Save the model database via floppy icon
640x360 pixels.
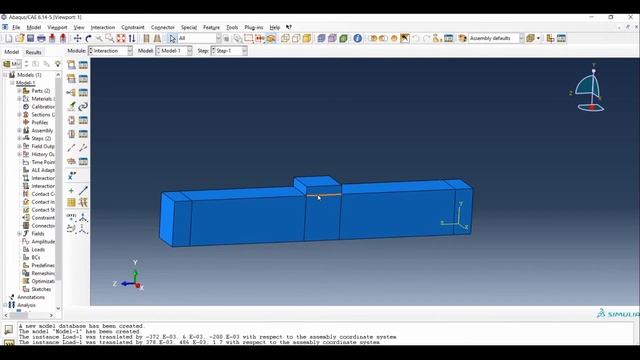[31, 38]
